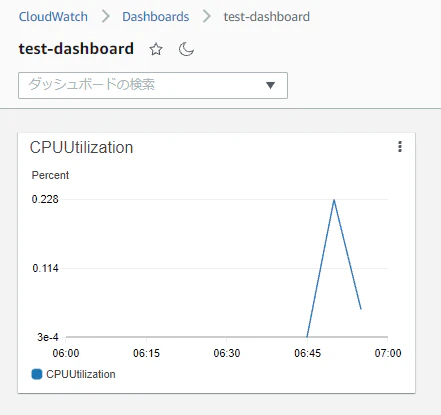Click the blue CPUUtilization legend swatch

(x=37, y=374)
